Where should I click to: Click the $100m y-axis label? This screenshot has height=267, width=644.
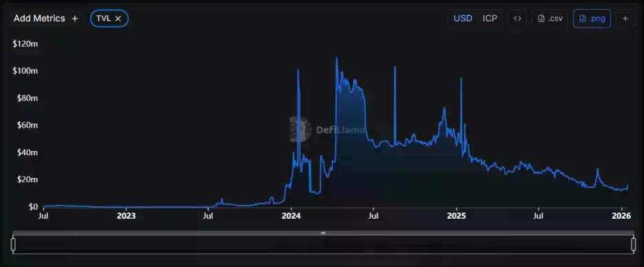coord(25,71)
